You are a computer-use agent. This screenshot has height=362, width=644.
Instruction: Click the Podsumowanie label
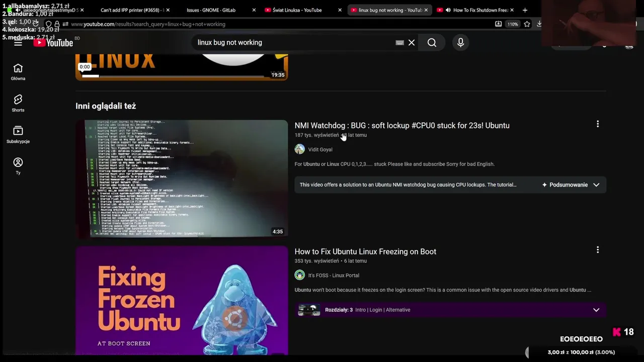[569, 185]
